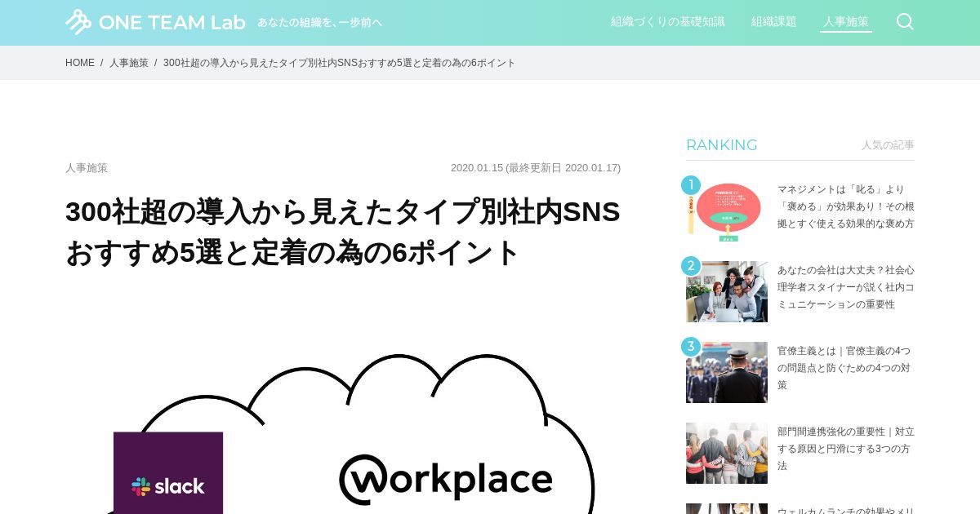Select the 人事施策 navigation item
Image resolution: width=980 pixels, height=514 pixels.
click(846, 22)
